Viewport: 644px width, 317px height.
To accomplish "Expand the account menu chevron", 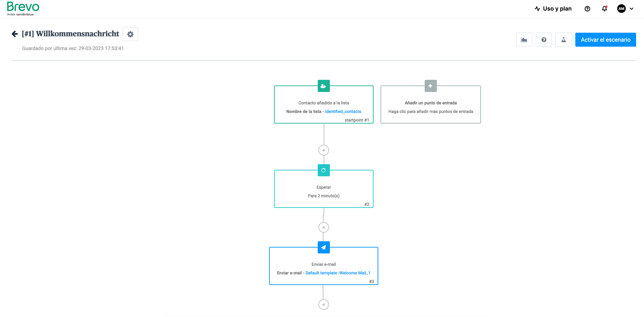I will click(x=631, y=9).
